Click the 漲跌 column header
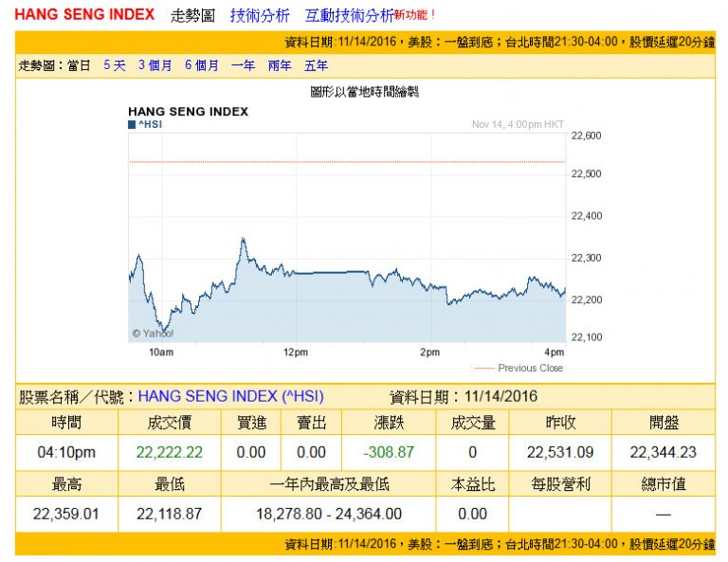728x562 pixels. coord(389,423)
